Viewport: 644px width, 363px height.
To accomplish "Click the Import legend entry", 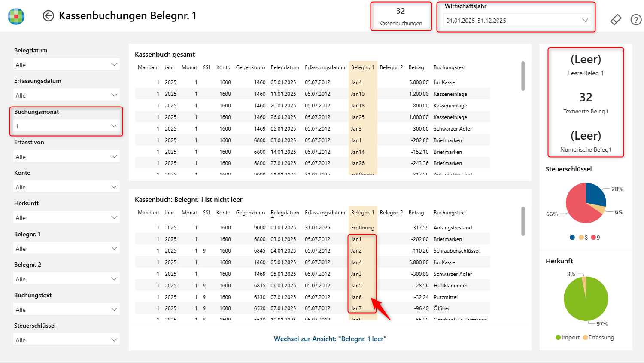I will [568, 338].
